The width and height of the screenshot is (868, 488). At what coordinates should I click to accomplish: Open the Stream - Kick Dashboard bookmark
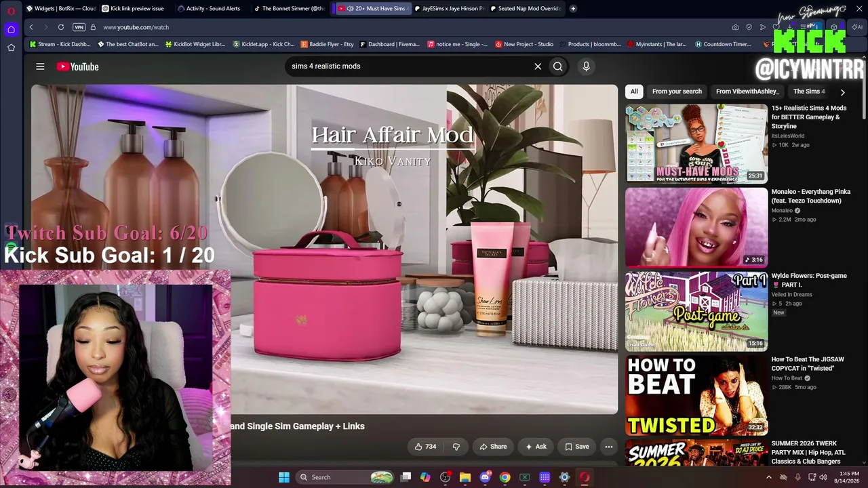[x=59, y=45]
